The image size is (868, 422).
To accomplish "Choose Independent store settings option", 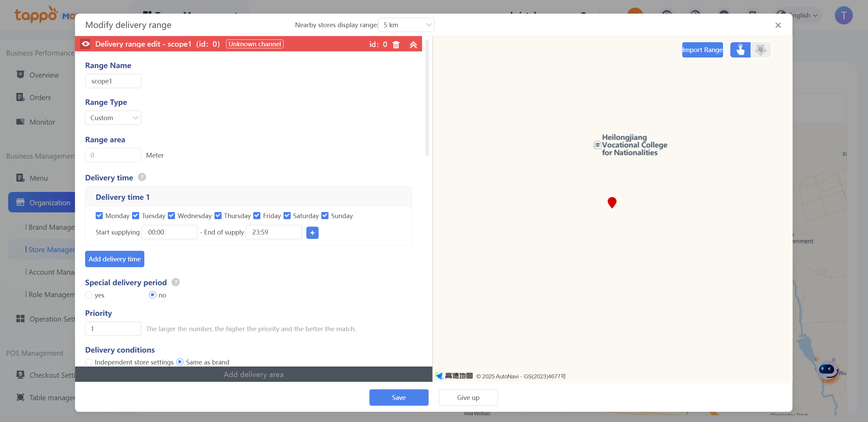I will coord(89,362).
